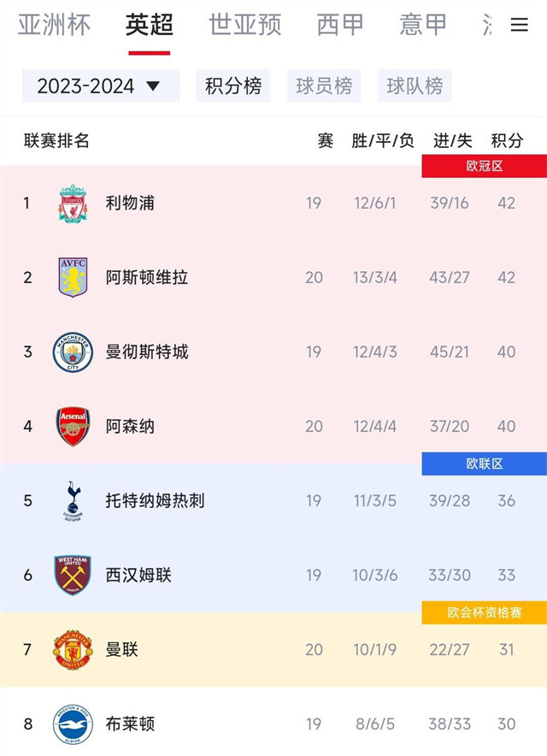547x756 pixels.
Task: Open the hamburger menu icon
Action: click(519, 25)
